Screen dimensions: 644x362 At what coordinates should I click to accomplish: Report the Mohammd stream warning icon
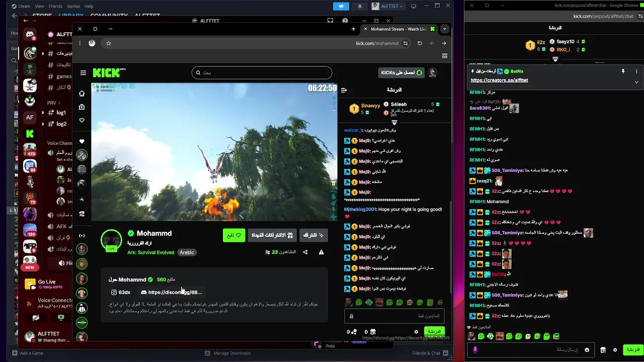(321, 252)
